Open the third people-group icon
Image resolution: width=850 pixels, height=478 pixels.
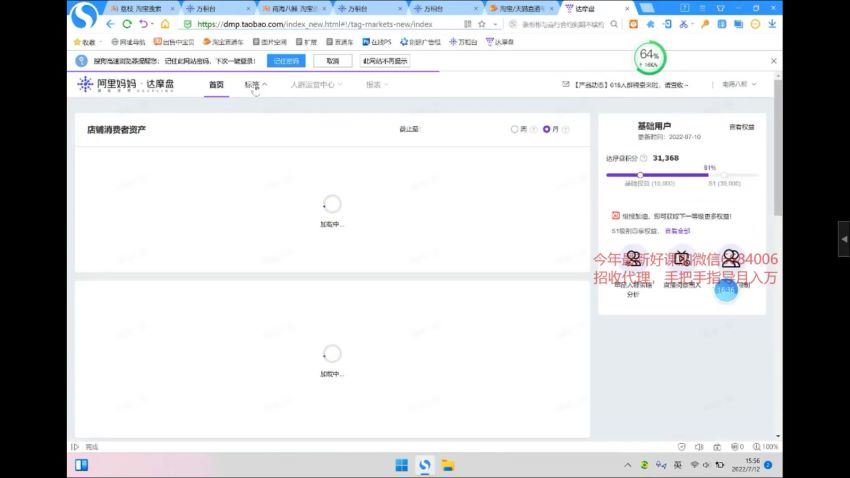pos(731,259)
